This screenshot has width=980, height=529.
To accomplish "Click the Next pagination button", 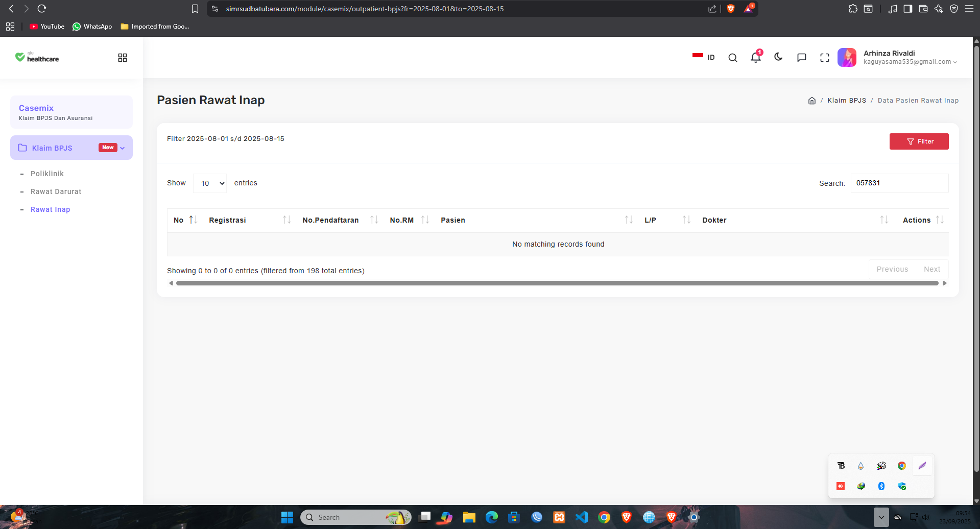I will (x=932, y=269).
